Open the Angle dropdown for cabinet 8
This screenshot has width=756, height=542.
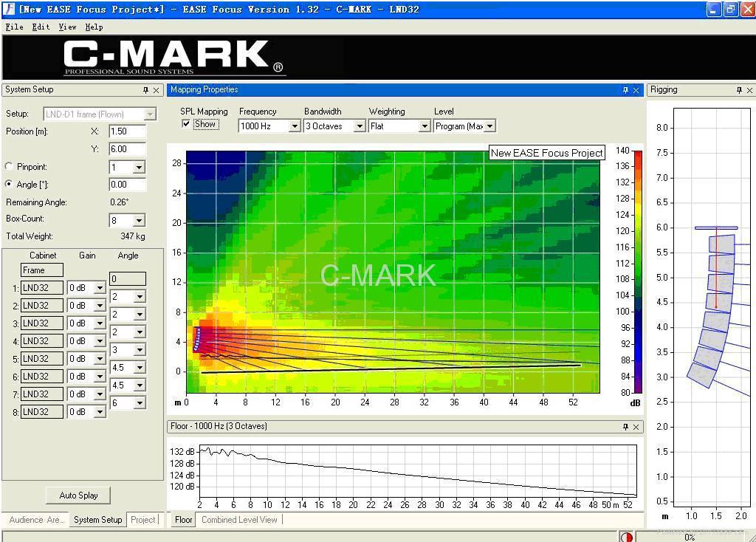pyautogui.click(x=140, y=403)
